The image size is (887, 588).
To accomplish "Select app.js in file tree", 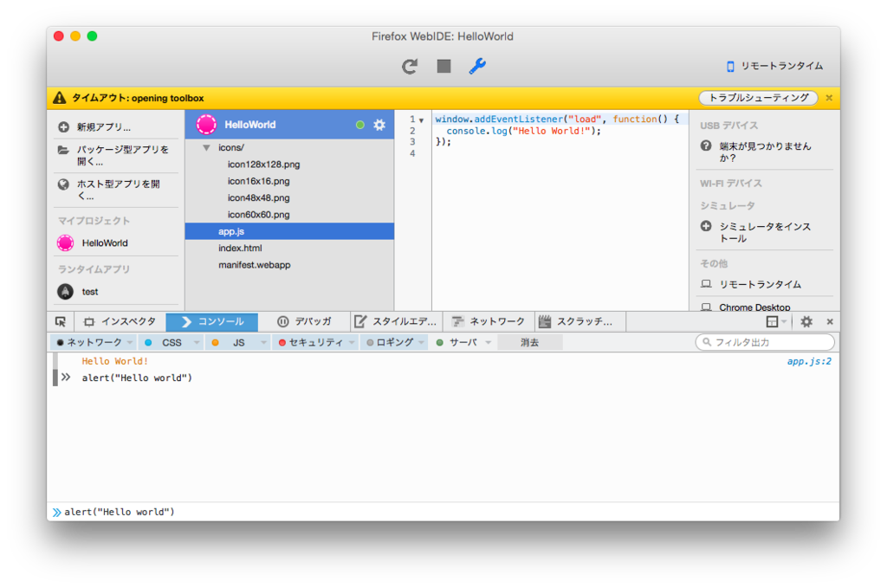I will (289, 231).
